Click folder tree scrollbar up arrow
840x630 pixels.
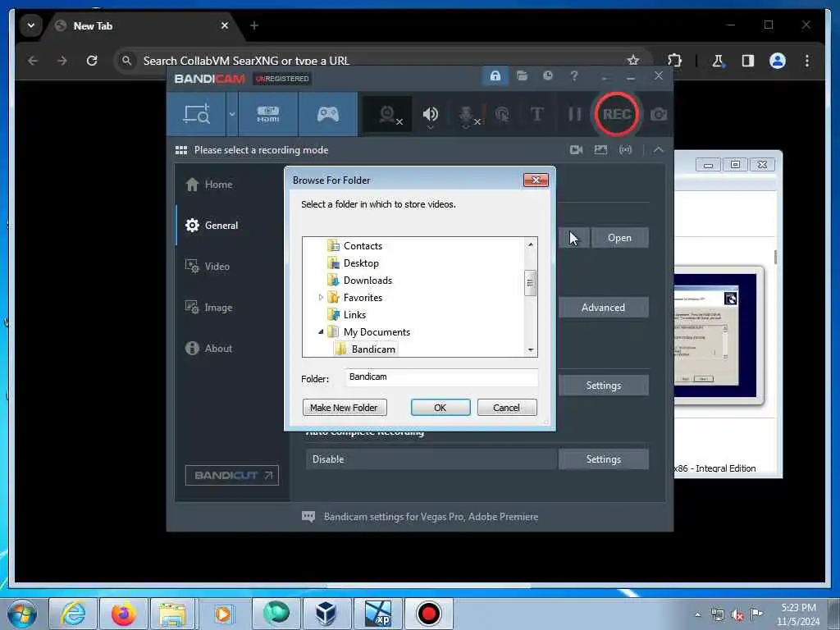coord(531,244)
